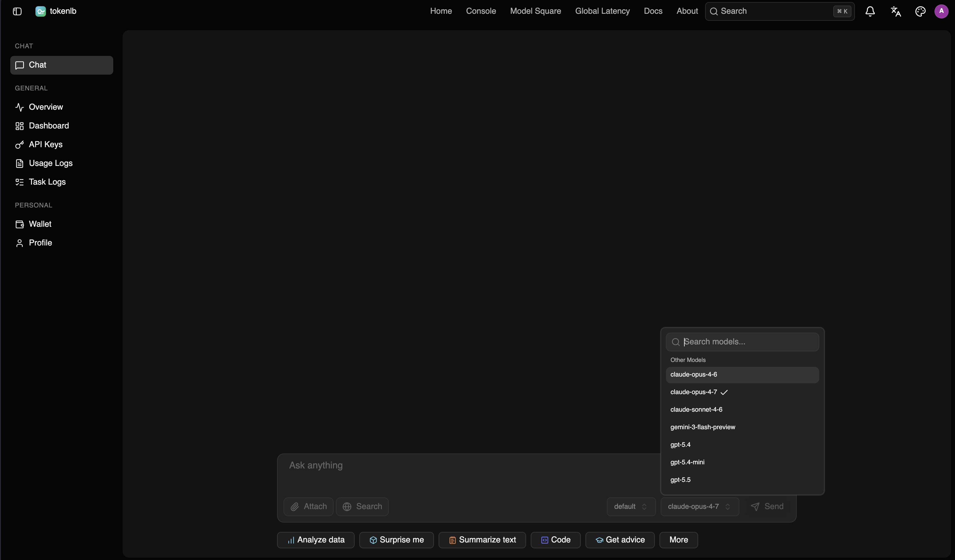The width and height of the screenshot is (955, 560).
Task: Click the Summarize text clipboard icon
Action: [x=452, y=540]
